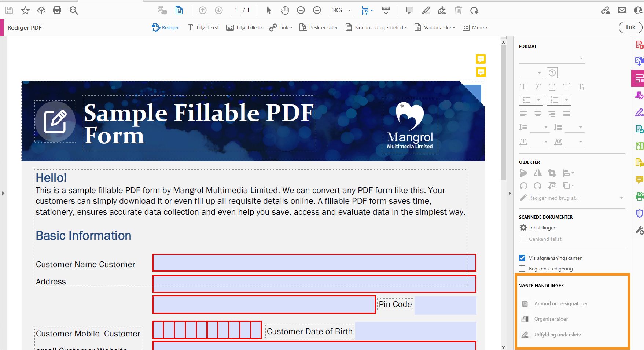Expand the bullet list style dropdown
This screenshot has width=644, height=350.
(x=538, y=100)
